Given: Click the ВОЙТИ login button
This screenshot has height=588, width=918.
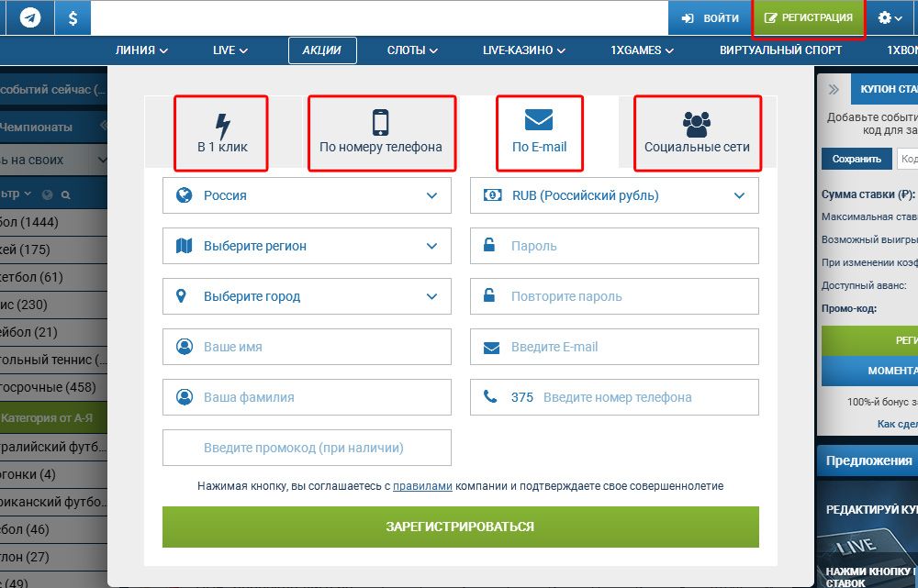Looking at the screenshot, I should (710, 17).
